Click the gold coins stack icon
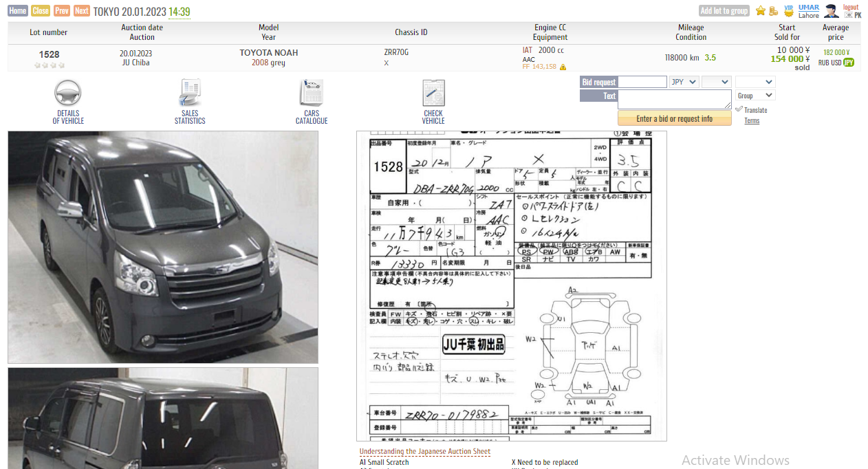This screenshot has width=868, height=469. tap(774, 11)
